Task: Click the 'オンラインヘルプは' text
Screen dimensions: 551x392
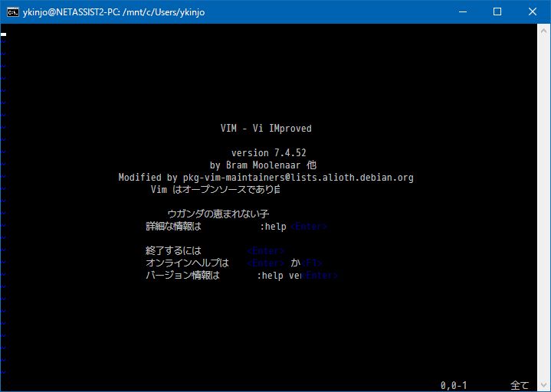Action: click(187, 263)
